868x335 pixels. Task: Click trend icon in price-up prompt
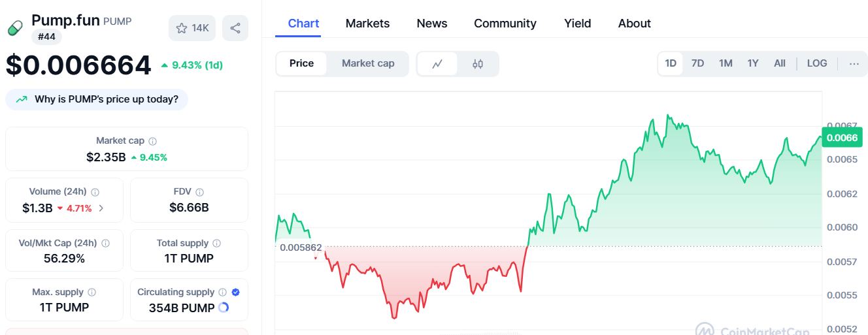coord(22,99)
